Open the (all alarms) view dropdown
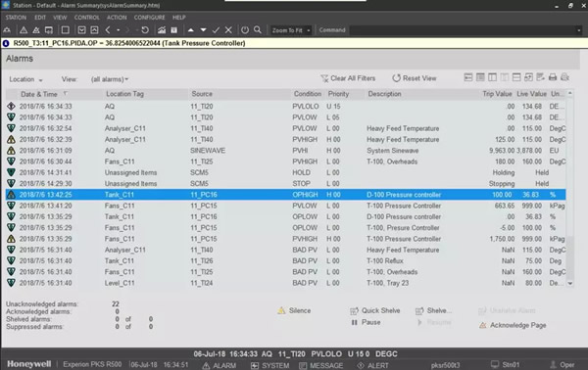This screenshot has height=370, width=588. tap(110, 79)
